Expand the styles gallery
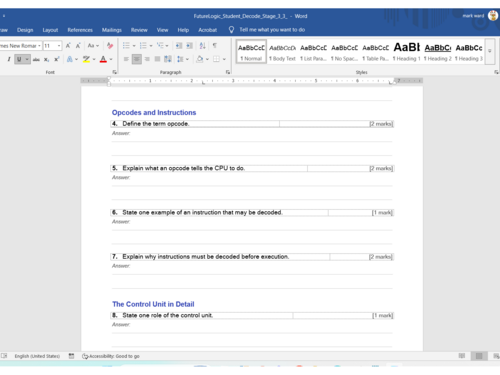Image resolution: width=500 pixels, height=375 pixels. tap(490, 51)
